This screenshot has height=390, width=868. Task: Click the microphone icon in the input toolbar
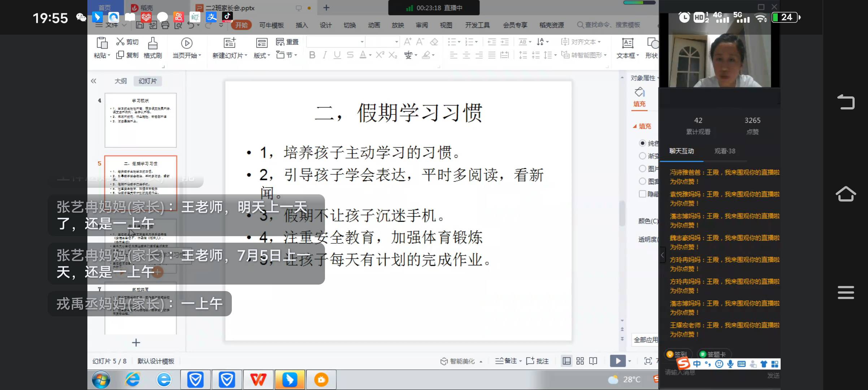(730, 364)
